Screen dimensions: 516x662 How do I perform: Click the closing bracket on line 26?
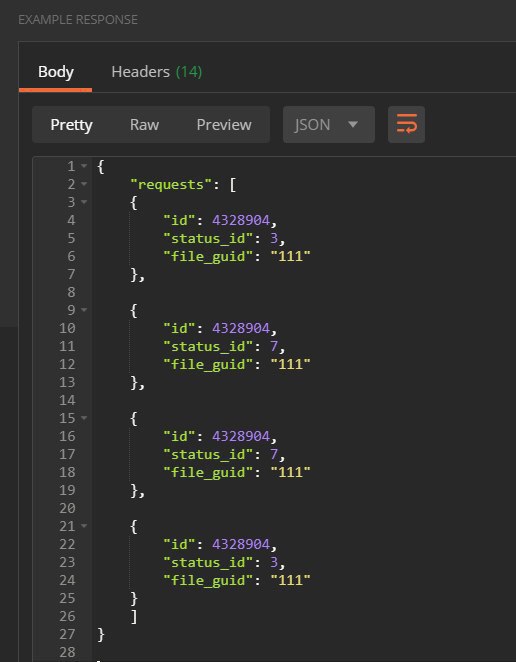click(x=134, y=617)
